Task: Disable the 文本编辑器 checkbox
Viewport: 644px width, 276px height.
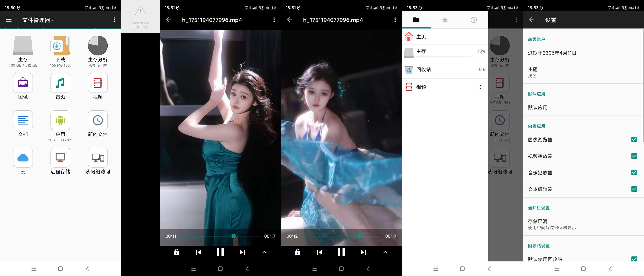Action: (634, 189)
